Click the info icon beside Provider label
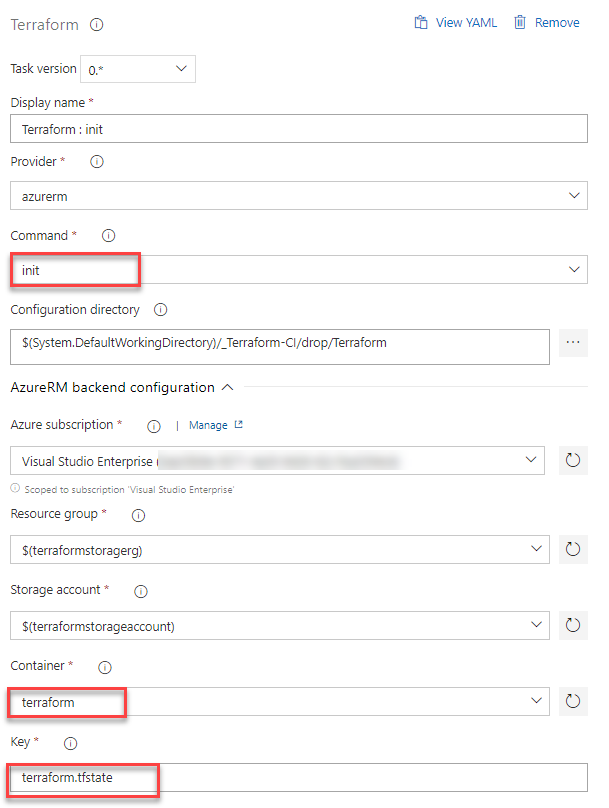 (97, 162)
